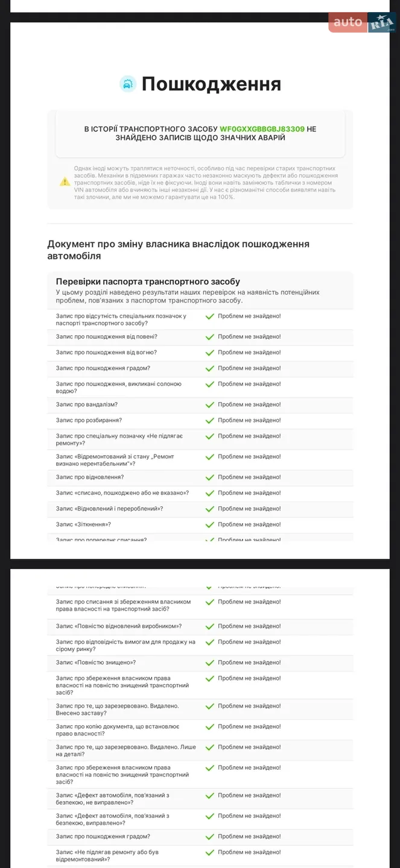Click checkmark in «Повністю знищено» row
This screenshot has width=400, height=868.
click(210, 662)
